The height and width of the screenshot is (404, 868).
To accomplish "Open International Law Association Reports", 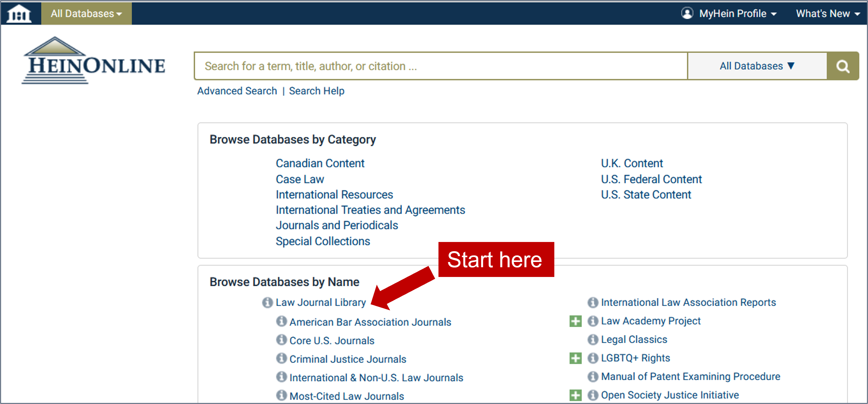I will click(x=688, y=302).
